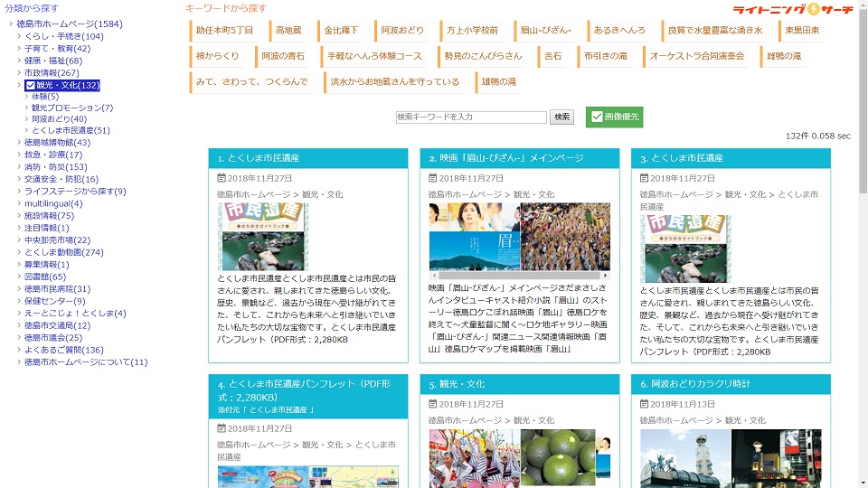
Task: Select 観光プロモーション subcategory in tree
Action: [x=72, y=108]
